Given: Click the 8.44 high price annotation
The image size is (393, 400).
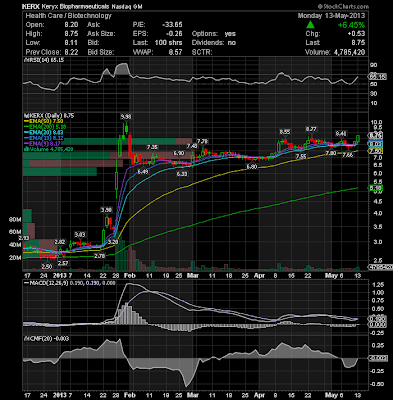Looking at the screenshot, I should point(341,134).
